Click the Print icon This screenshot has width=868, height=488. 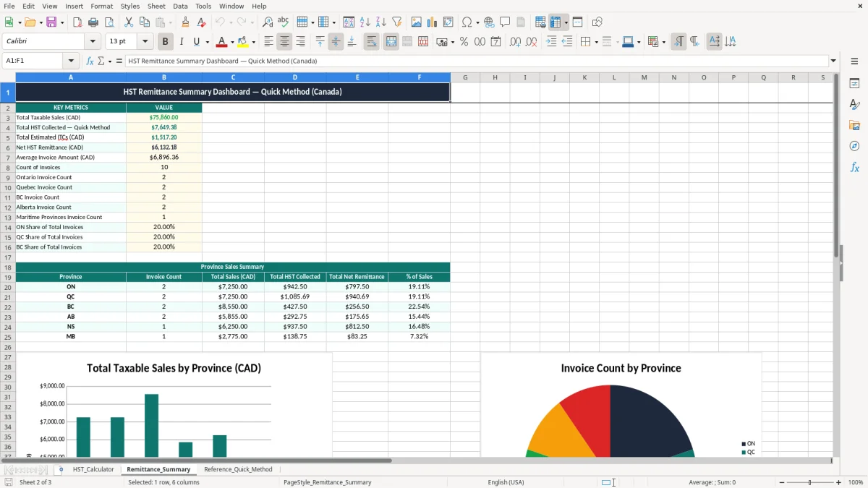coord(93,22)
